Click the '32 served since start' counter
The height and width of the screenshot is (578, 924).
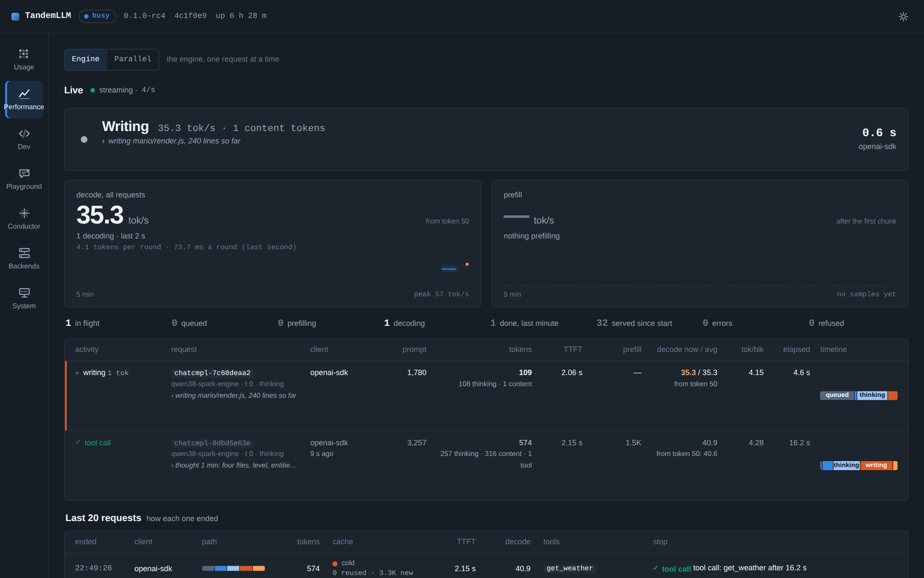(x=634, y=323)
